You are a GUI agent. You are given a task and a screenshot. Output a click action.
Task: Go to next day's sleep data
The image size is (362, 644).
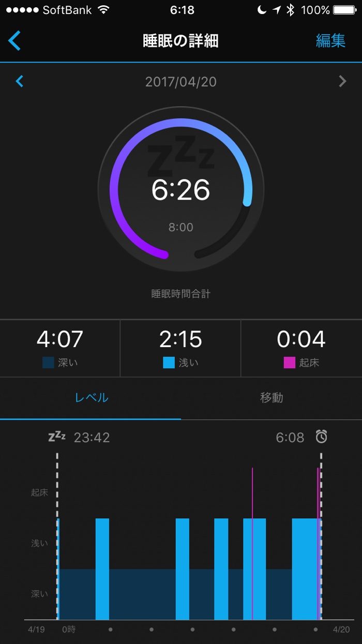[x=342, y=81]
